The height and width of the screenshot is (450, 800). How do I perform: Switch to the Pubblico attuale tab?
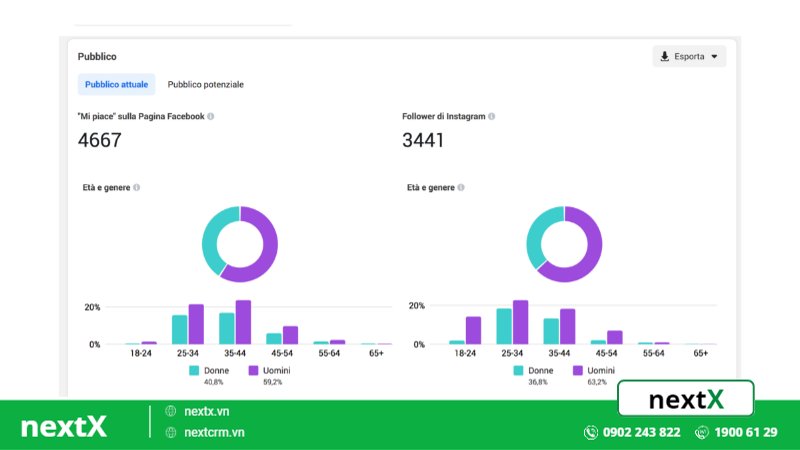pos(117,85)
